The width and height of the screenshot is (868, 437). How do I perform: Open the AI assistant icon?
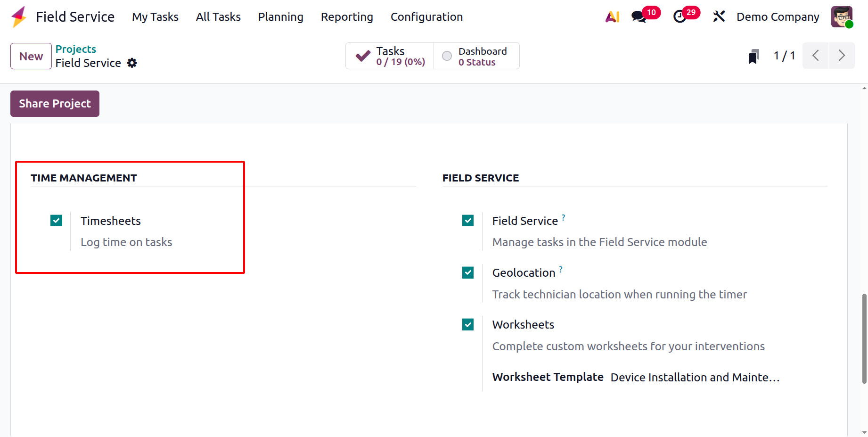612,17
